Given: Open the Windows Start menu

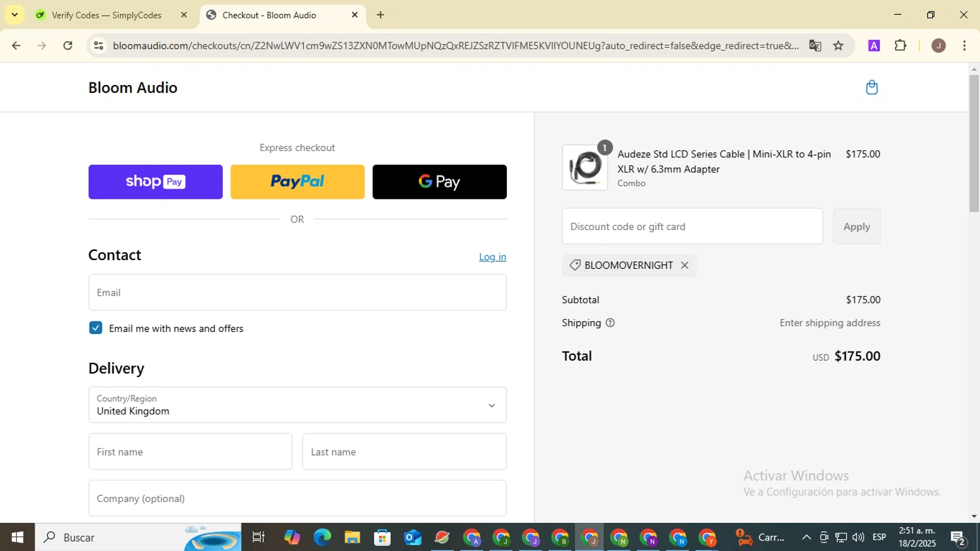Looking at the screenshot, I should click(18, 537).
